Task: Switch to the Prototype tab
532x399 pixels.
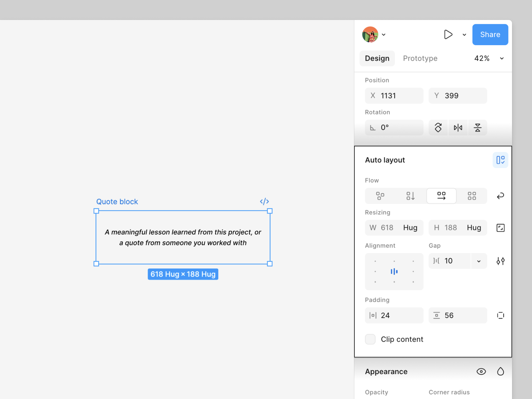Action: coord(420,58)
